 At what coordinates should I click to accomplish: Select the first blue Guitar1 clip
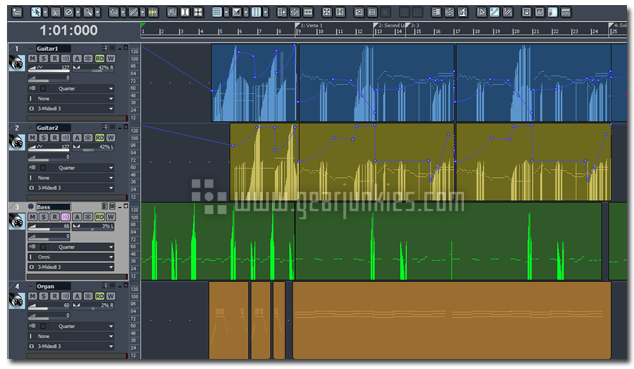[254, 83]
